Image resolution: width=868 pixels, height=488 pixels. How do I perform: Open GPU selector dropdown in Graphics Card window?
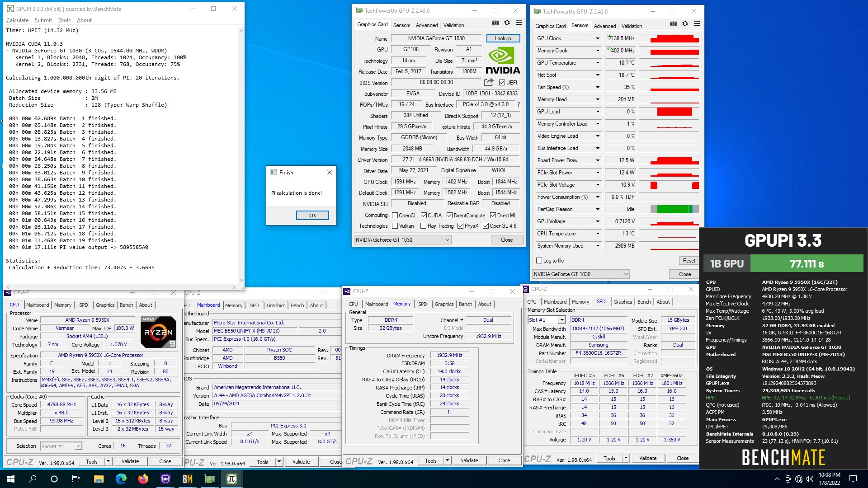pos(402,240)
